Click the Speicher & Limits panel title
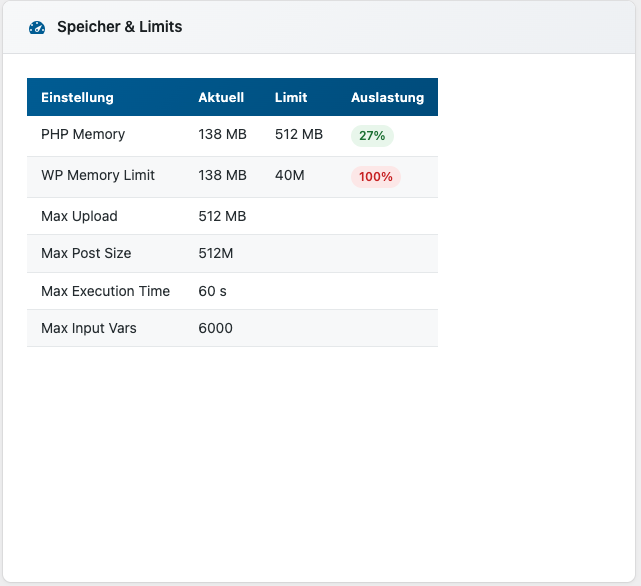The width and height of the screenshot is (641, 586). tap(119, 27)
